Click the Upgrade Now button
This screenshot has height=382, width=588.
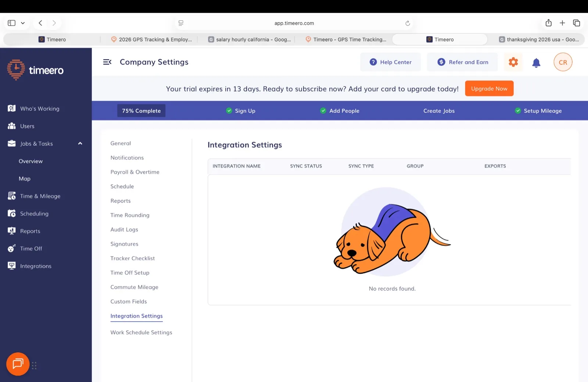point(489,89)
